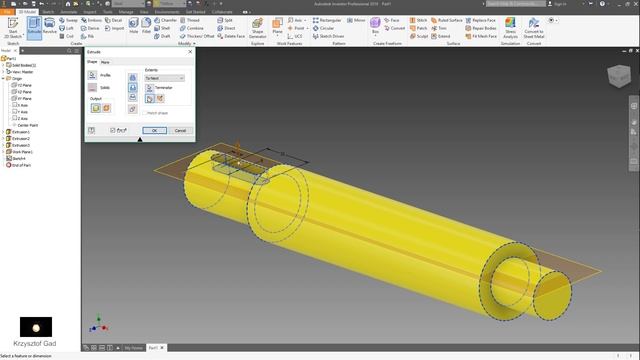Collapse the Origin folder
Image resolution: width=640 pixels, height=360 pixels.
coord(3,78)
